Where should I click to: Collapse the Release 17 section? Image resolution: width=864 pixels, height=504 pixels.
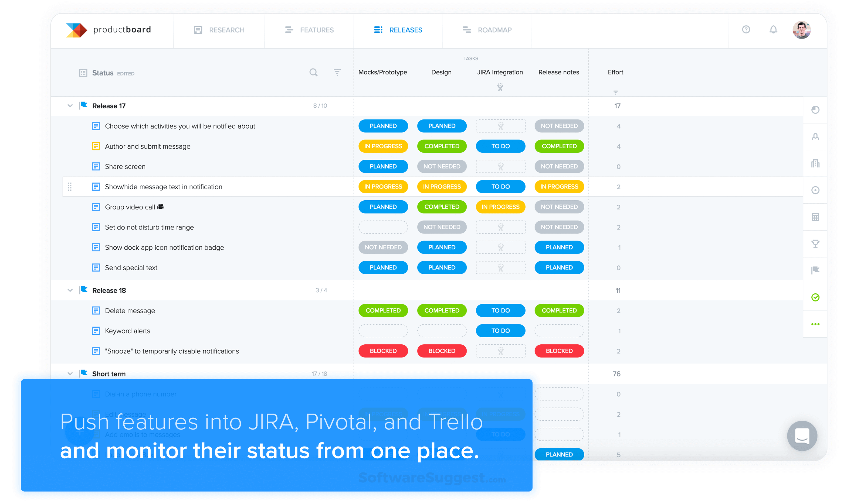point(70,105)
